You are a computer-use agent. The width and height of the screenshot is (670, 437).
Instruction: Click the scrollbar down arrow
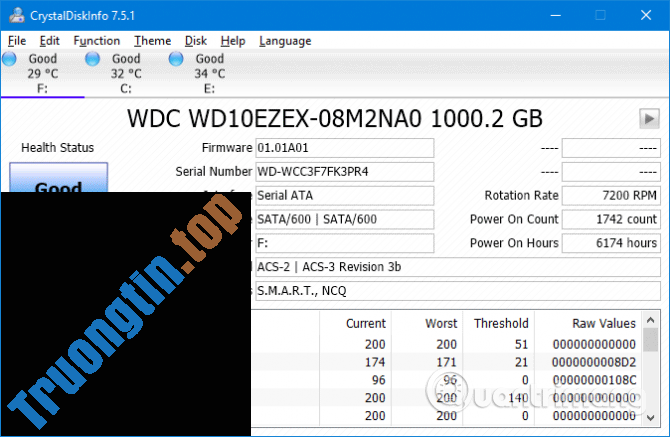click(650, 418)
